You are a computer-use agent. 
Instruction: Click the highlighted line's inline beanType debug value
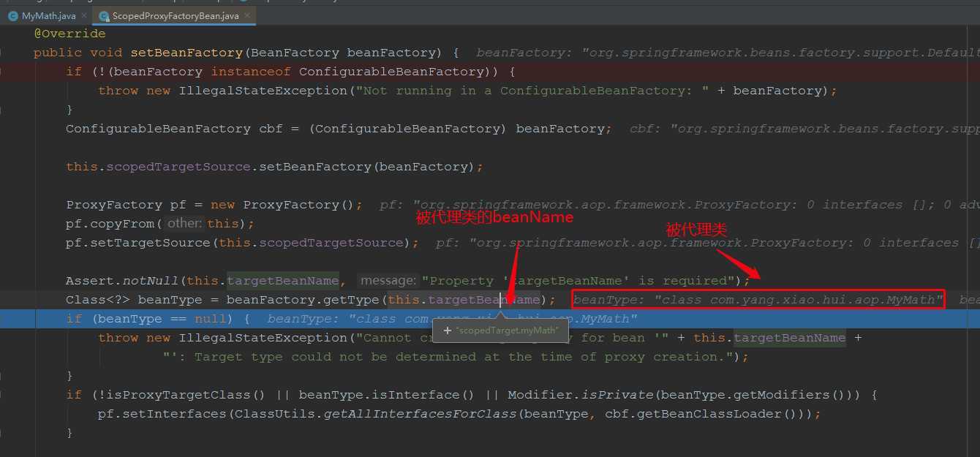pos(452,319)
